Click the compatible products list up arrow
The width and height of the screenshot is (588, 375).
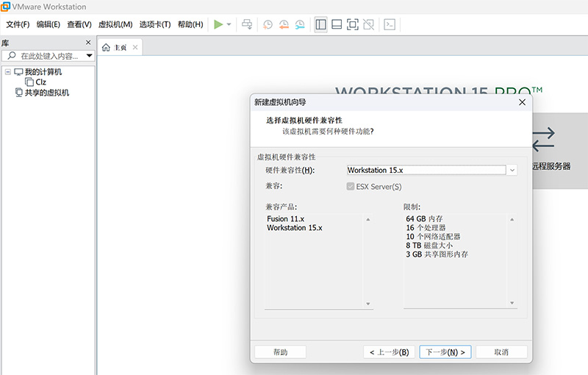pos(368,219)
